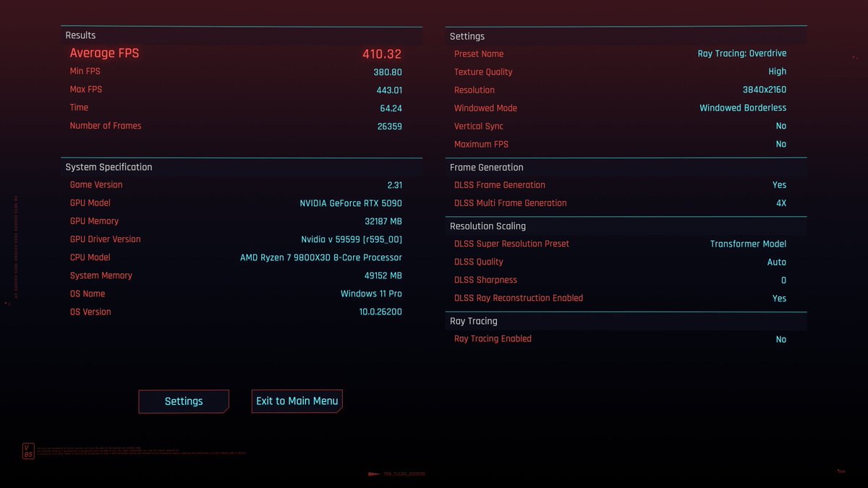Viewport: 868px width, 488px height.
Task: Click OS Version value 10.0.26200
Action: [x=380, y=312]
